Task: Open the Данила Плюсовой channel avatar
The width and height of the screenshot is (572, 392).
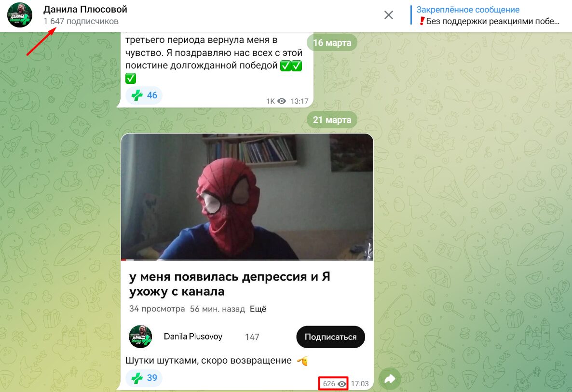Action: coord(20,15)
